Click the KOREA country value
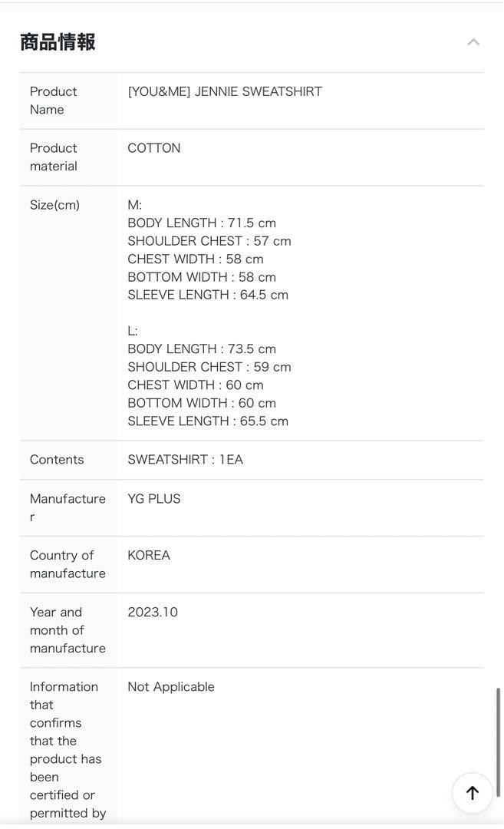 (x=149, y=555)
